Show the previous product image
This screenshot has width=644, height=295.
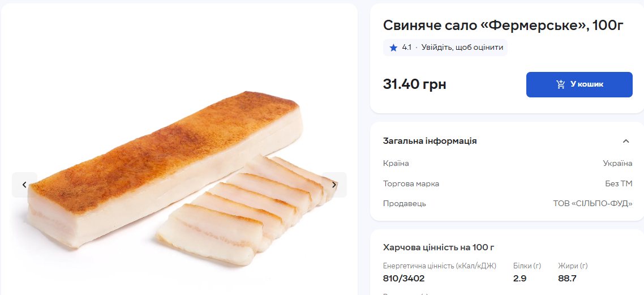[x=24, y=185]
